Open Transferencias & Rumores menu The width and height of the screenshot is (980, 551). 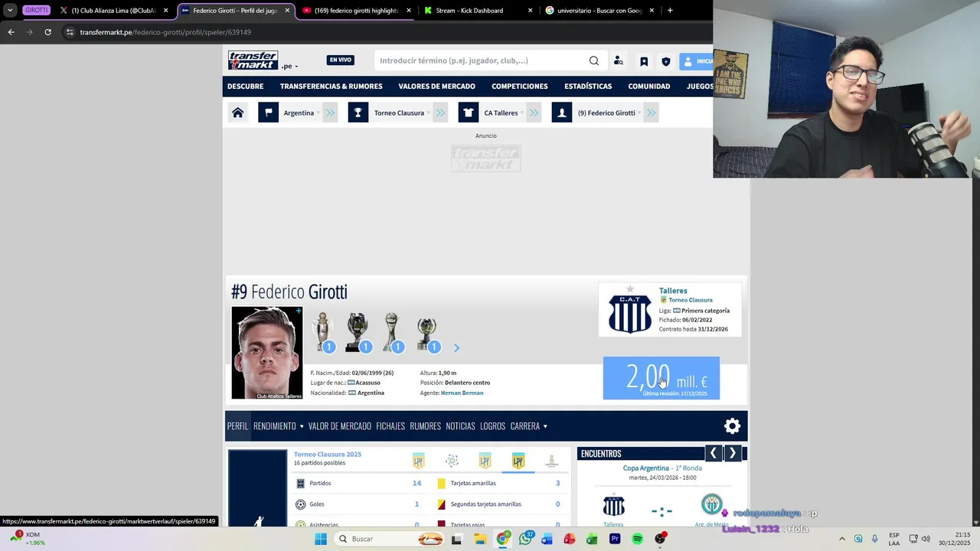coord(331,86)
